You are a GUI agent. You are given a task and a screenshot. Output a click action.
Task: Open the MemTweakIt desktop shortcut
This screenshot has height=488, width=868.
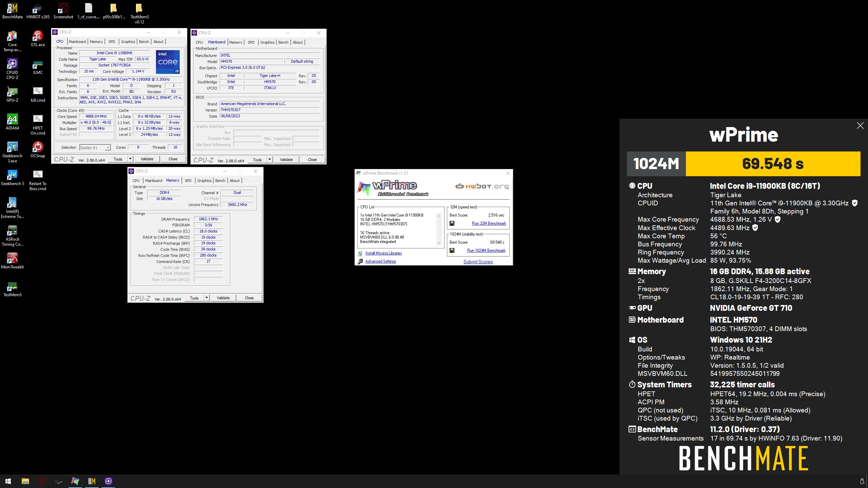(13, 261)
